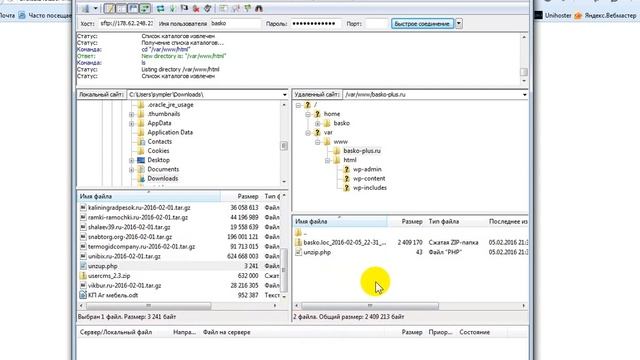Select wp-includes folder in remote tree
The image size is (640, 360).
(370, 188)
